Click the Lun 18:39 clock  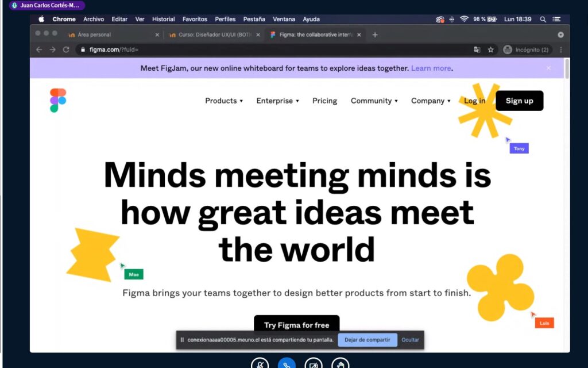click(x=517, y=19)
